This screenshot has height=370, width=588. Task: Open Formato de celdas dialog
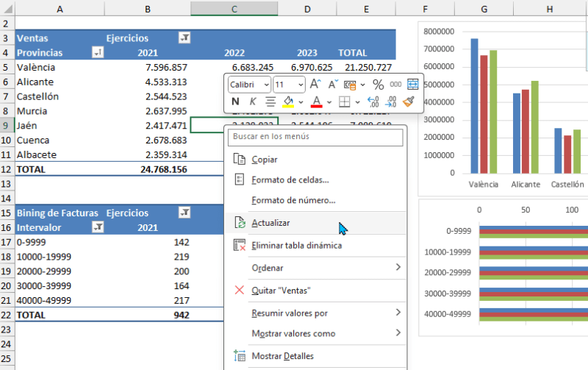click(315, 179)
